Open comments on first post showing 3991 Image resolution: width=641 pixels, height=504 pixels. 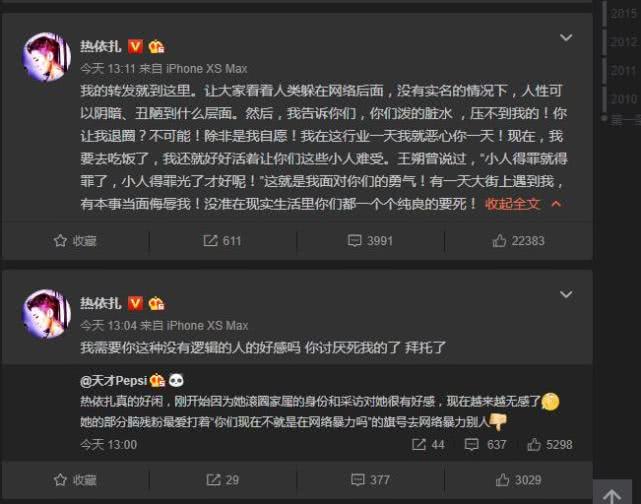tap(370, 241)
